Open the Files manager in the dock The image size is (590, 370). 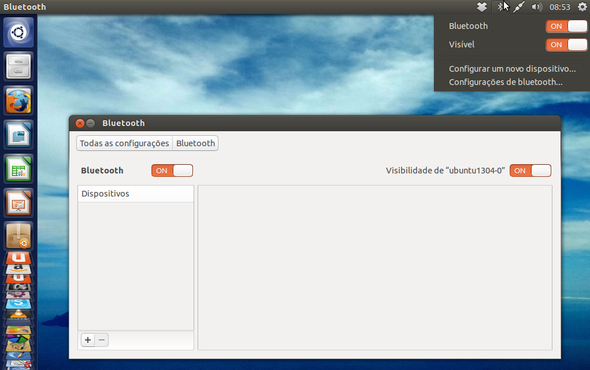[x=18, y=66]
